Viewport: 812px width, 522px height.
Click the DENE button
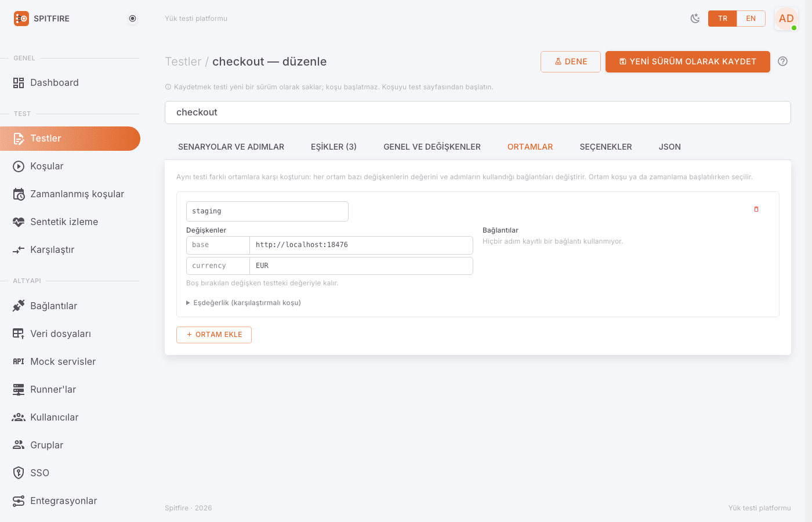pyautogui.click(x=571, y=61)
